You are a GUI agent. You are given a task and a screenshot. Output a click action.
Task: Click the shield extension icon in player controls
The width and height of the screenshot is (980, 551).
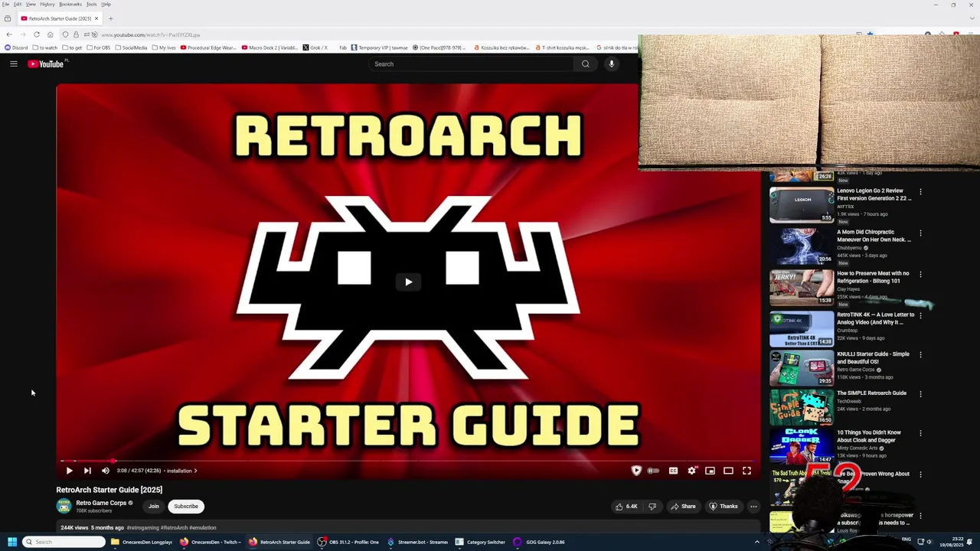(636, 471)
